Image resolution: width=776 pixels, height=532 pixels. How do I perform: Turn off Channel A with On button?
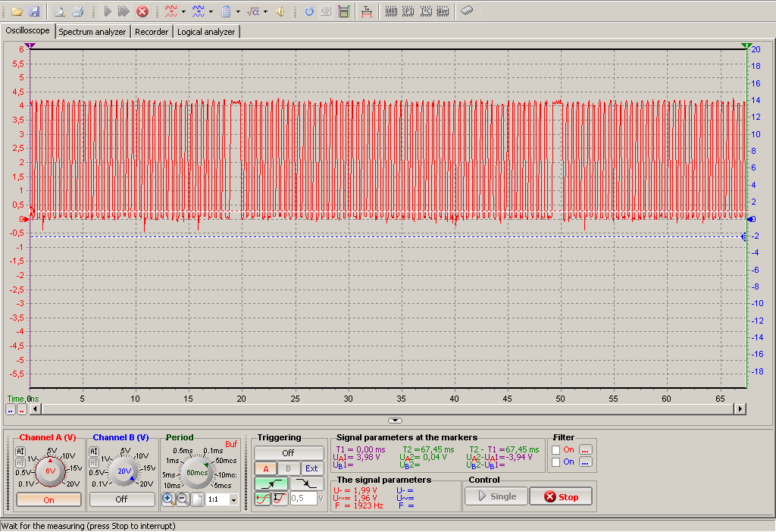click(48, 500)
